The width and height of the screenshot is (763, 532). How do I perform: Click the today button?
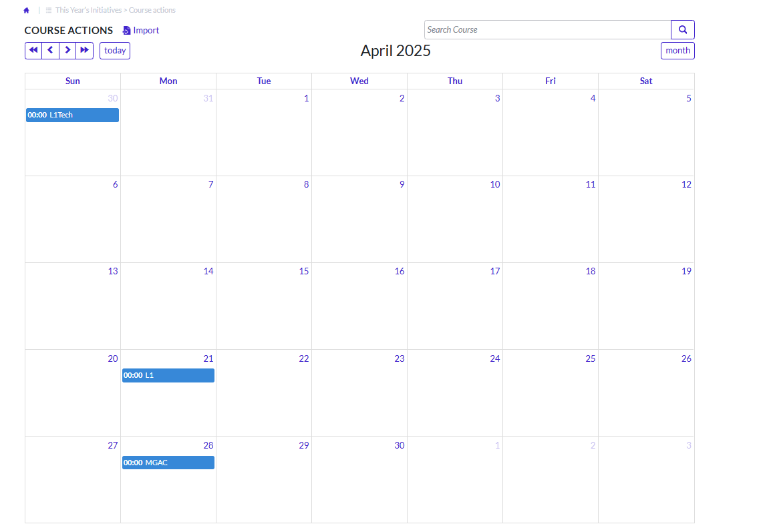tap(114, 50)
